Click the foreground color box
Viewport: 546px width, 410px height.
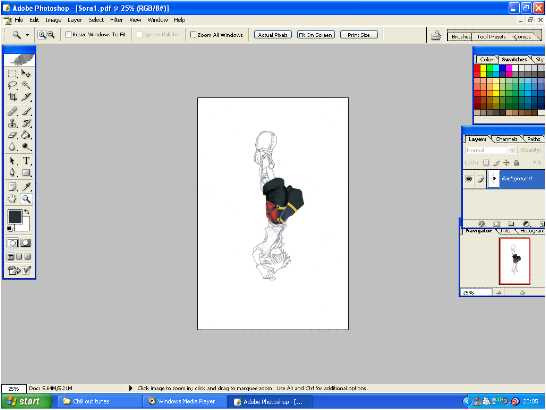(15, 217)
